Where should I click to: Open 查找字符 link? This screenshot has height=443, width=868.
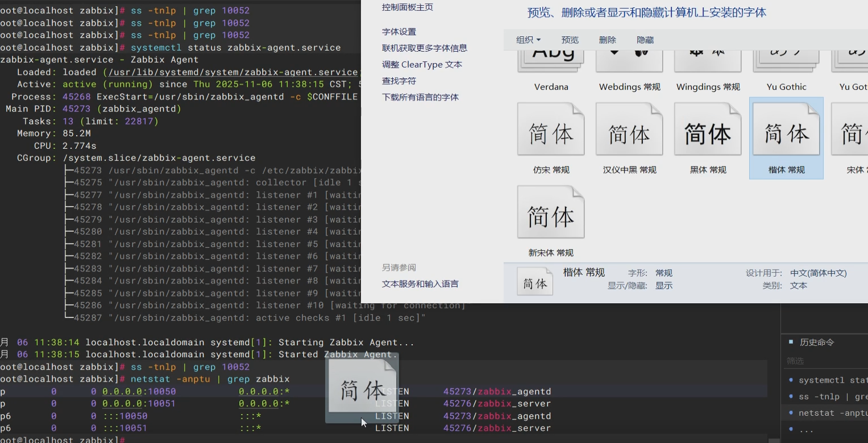pyautogui.click(x=399, y=81)
